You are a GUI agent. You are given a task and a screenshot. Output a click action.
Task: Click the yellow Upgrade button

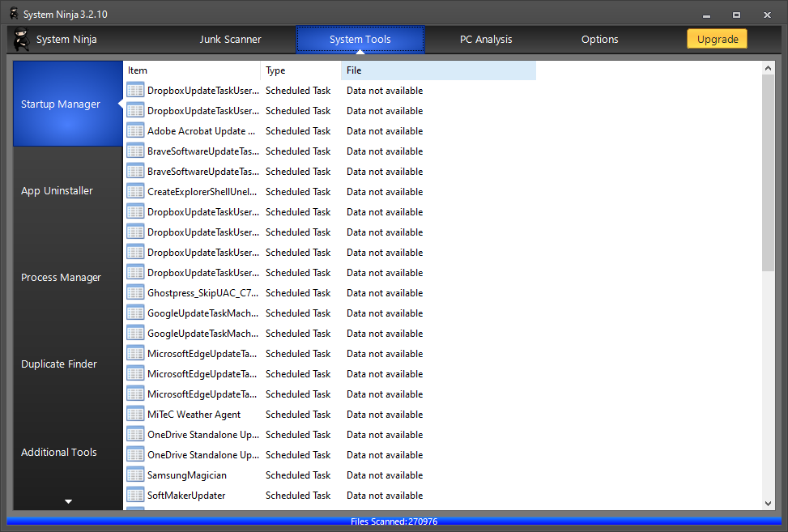click(x=718, y=39)
